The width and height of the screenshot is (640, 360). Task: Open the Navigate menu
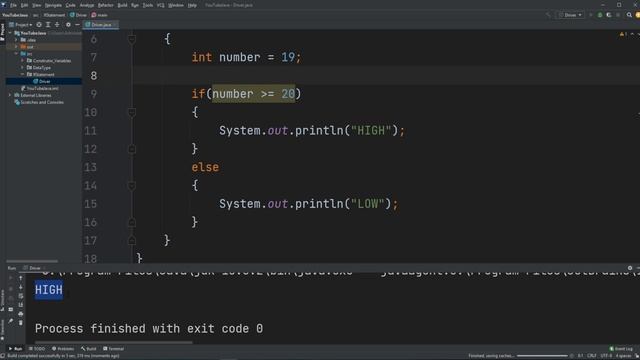53,5
